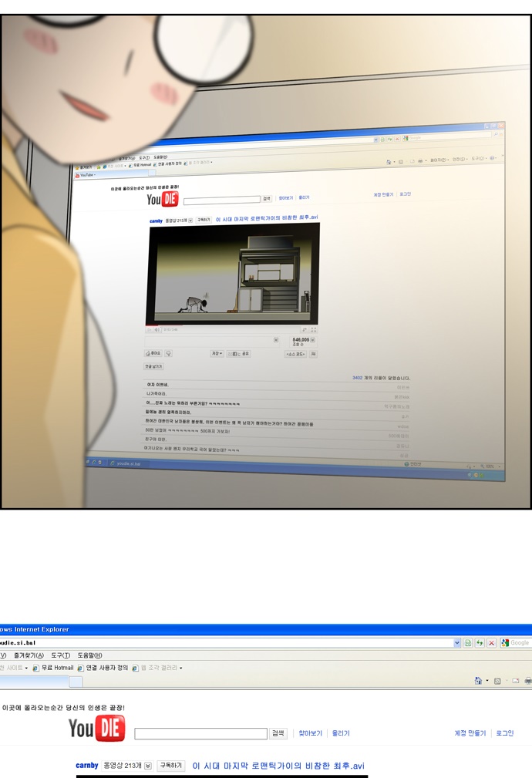Expand the 546,005 view count dropdown
The image size is (532, 778).
tap(313, 340)
